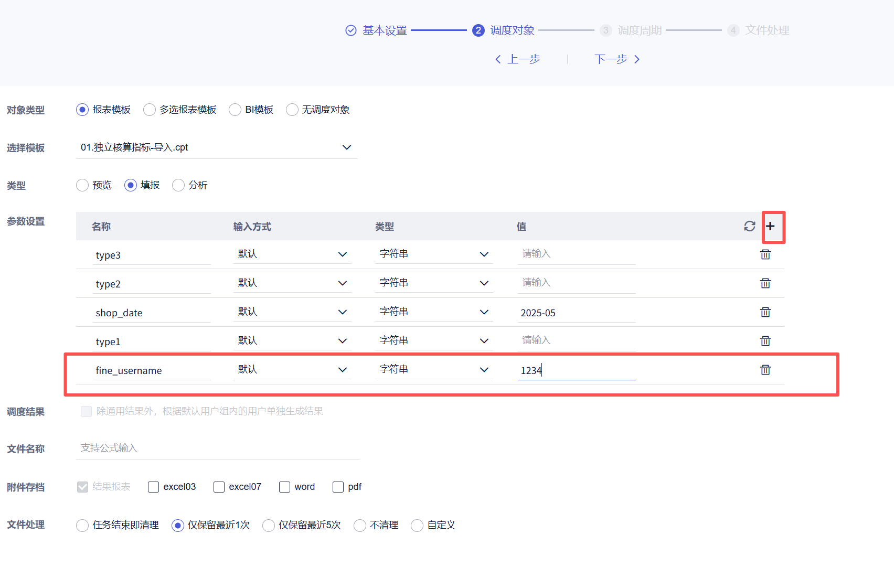The width and height of the screenshot is (894, 588).
Task: Enable the excel07 attachment checkbox
Action: [x=219, y=487]
